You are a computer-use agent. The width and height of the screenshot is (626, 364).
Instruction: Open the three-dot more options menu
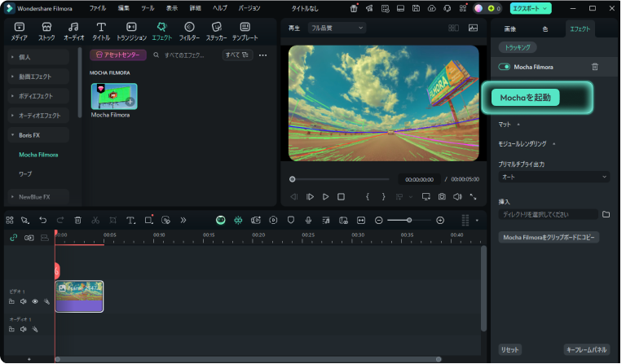(x=262, y=55)
